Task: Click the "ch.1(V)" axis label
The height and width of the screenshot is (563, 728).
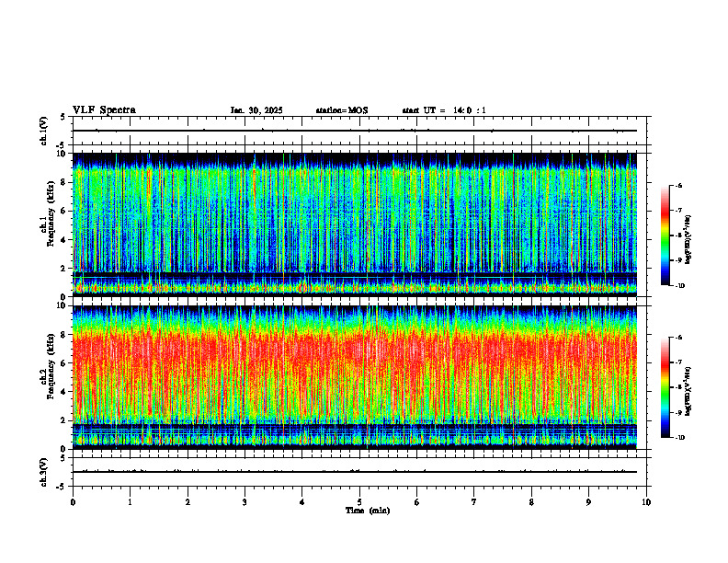Action: pos(44,131)
